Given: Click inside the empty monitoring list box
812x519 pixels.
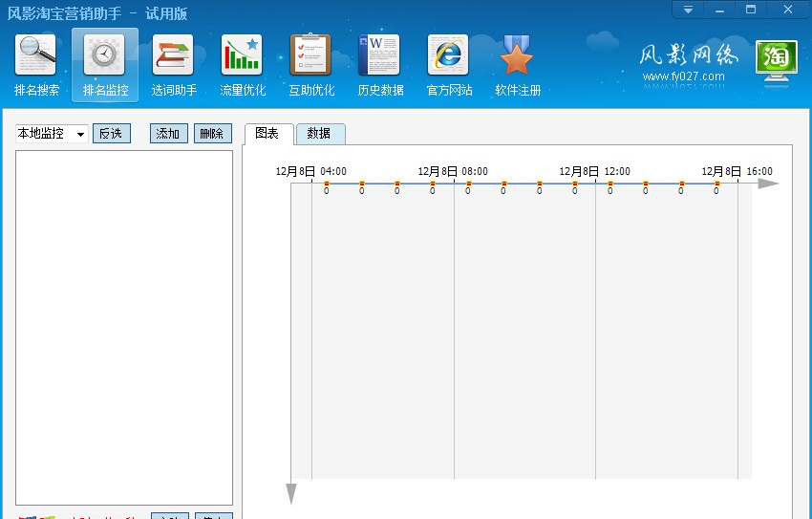Looking at the screenshot, I should tap(124, 327).
